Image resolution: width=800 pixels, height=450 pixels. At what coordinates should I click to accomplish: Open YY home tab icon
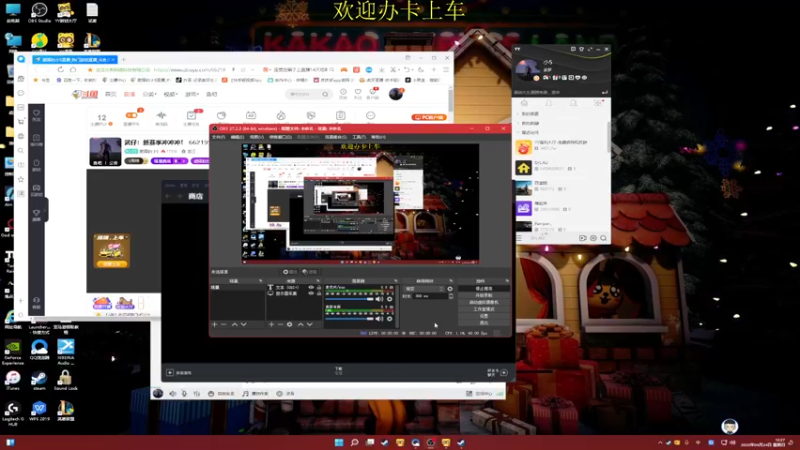pyautogui.click(x=524, y=104)
